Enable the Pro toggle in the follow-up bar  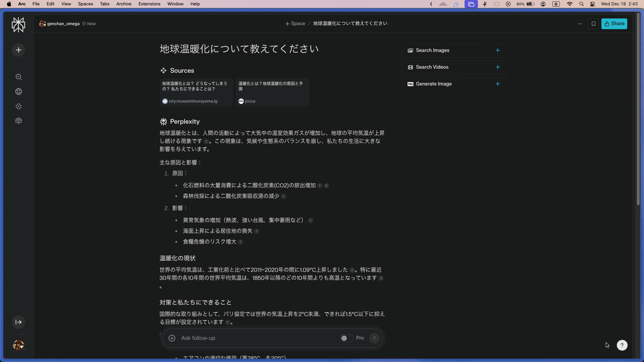[x=346, y=338]
